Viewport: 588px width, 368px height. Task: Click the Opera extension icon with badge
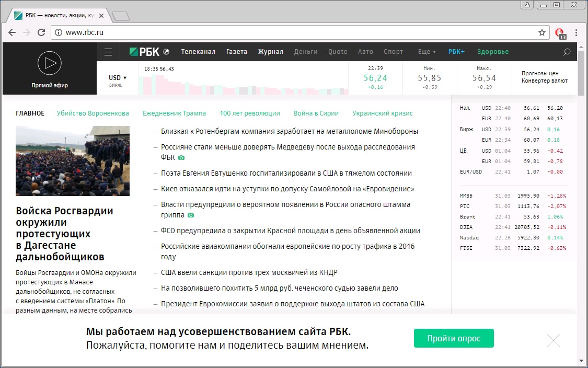coord(560,33)
